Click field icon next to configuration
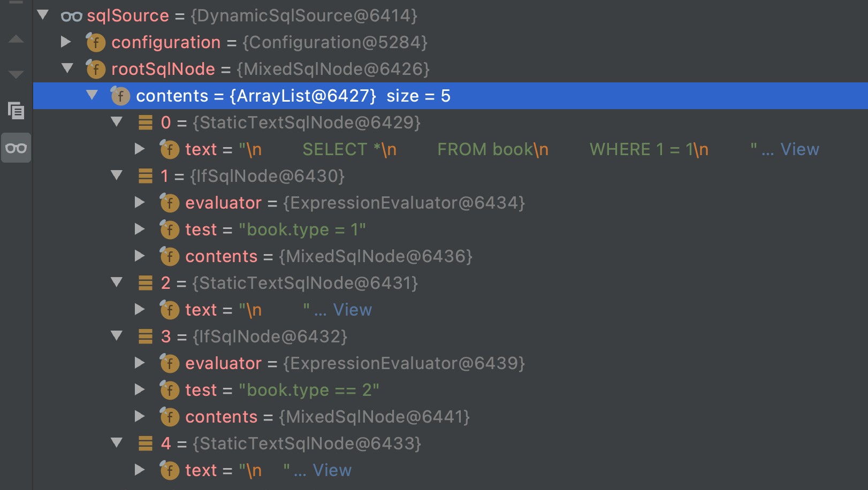The height and width of the screenshot is (490, 868). [x=96, y=42]
